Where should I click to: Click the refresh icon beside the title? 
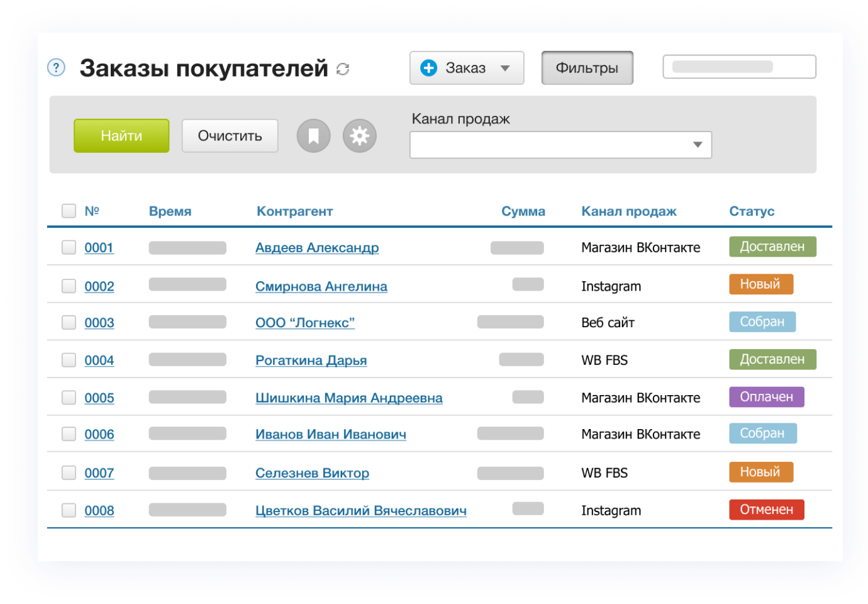point(343,69)
